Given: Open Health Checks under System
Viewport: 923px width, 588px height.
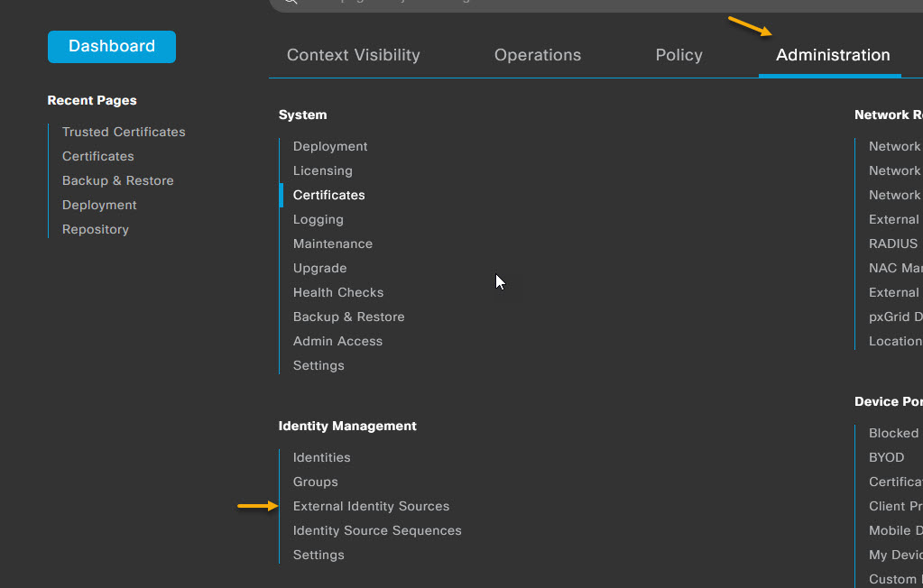Looking at the screenshot, I should point(337,292).
